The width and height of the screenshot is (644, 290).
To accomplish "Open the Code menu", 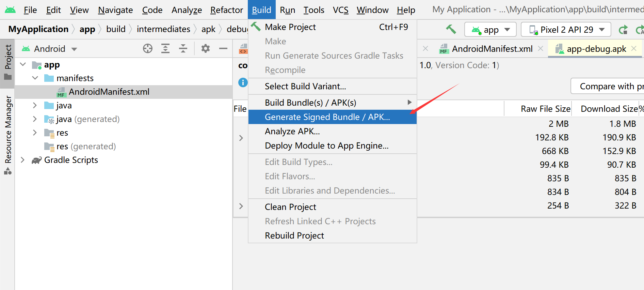I will click(x=152, y=10).
